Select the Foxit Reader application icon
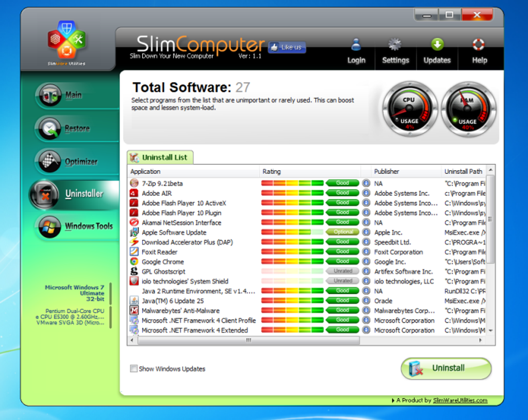 (x=134, y=251)
